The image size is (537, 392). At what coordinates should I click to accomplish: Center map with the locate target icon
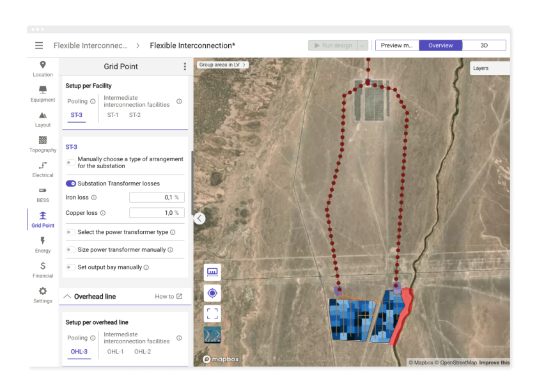(212, 293)
